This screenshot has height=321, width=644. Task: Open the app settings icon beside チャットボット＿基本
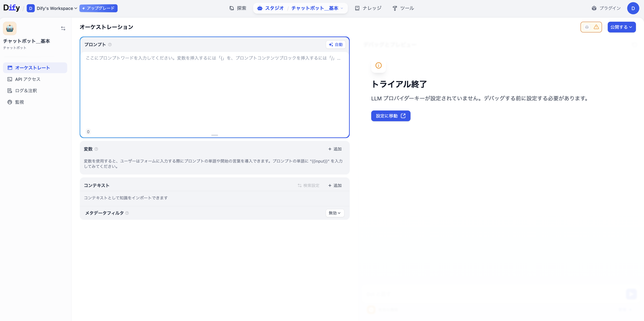tap(63, 28)
